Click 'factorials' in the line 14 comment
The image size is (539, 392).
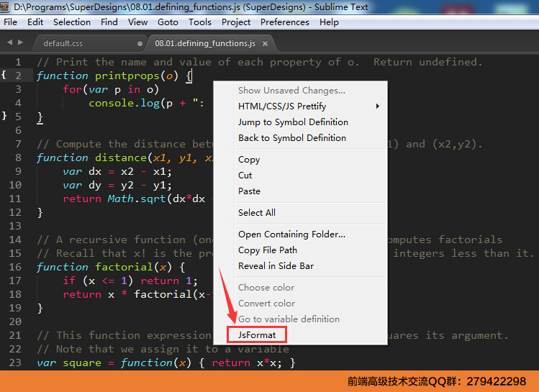point(470,240)
